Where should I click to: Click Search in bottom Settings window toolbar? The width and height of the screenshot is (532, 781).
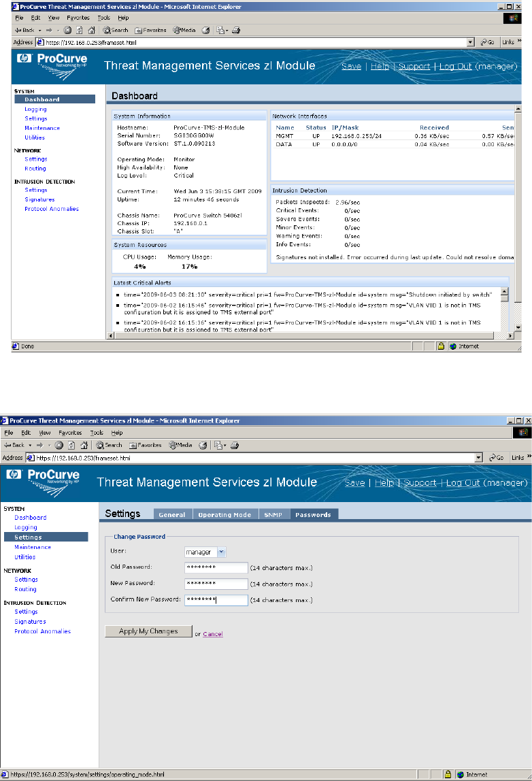[x=109, y=446]
